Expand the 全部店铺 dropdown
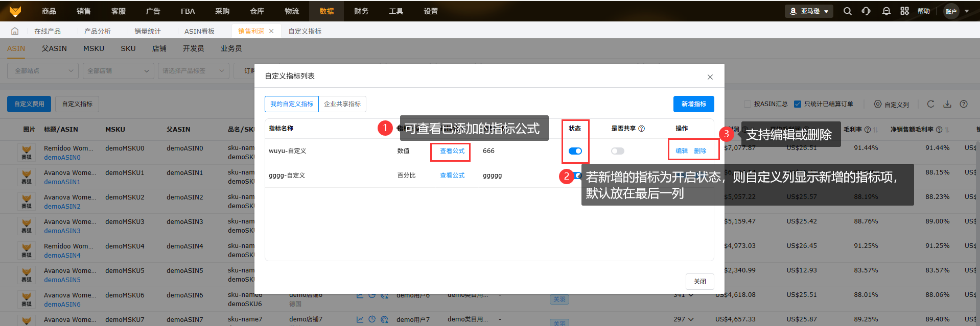This screenshot has height=326, width=980. click(118, 71)
